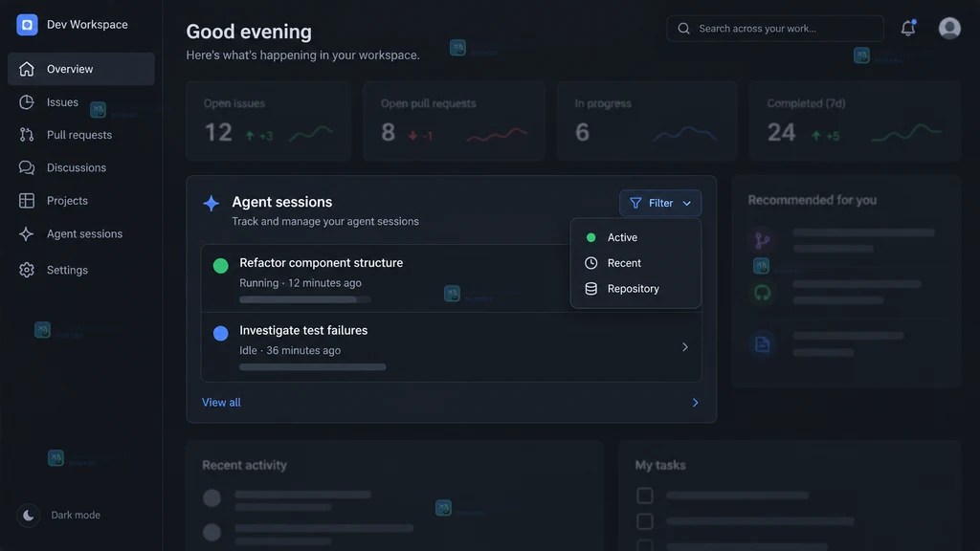The image size is (980, 551).
Task: Open Projects in the sidebar
Action: (81, 201)
